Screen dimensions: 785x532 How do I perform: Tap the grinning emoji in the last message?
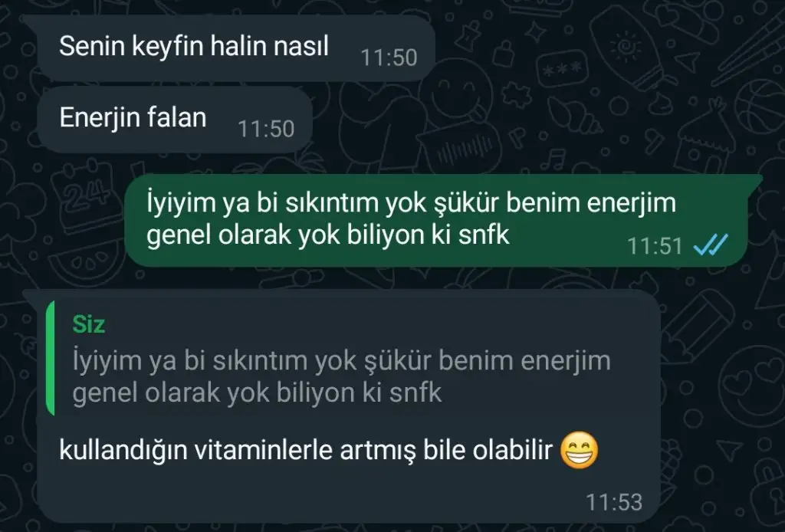click(x=580, y=449)
